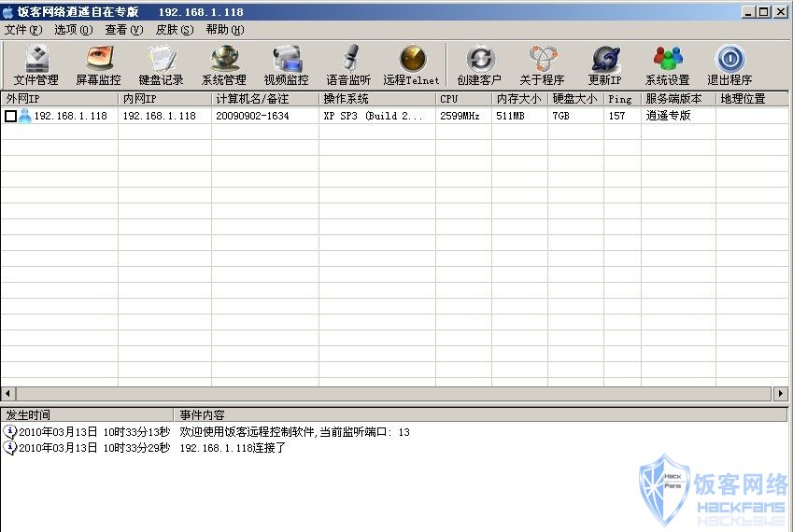Tick the checkbox for host 192.168.1.118
The image size is (793, 532).
pos(10,117)
